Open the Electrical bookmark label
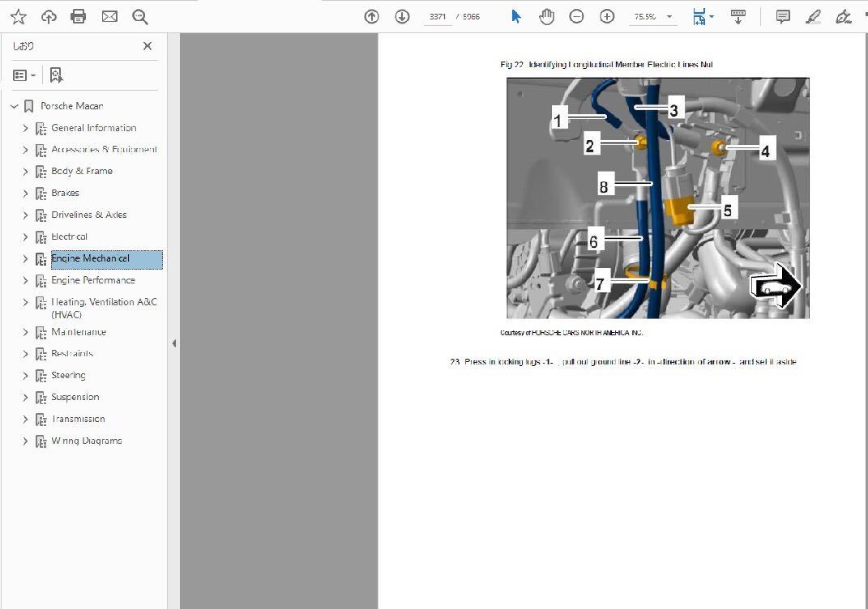 [x=69, y=236]
